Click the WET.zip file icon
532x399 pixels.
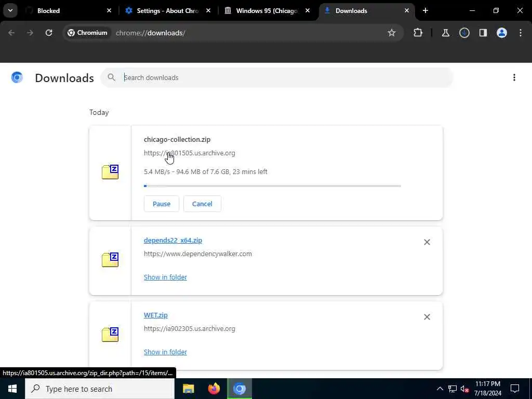click(110, 335)
